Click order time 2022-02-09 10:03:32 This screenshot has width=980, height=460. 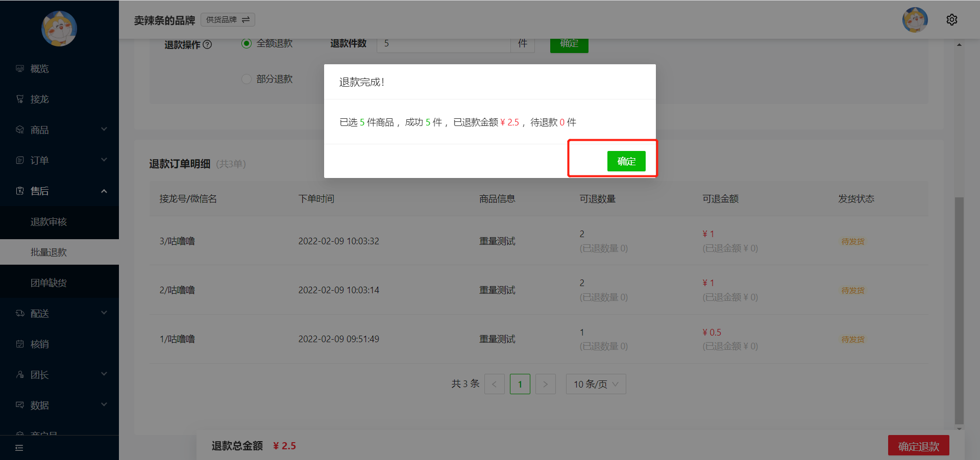click(x=339, y=241)
